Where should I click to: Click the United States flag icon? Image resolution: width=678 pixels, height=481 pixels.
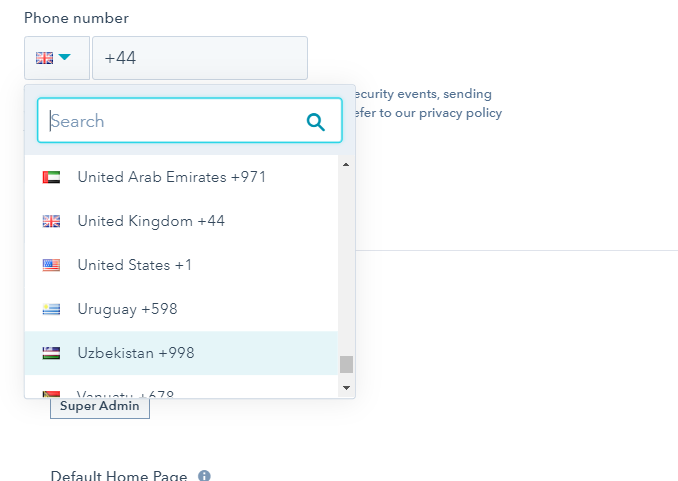tap(51, 265)
